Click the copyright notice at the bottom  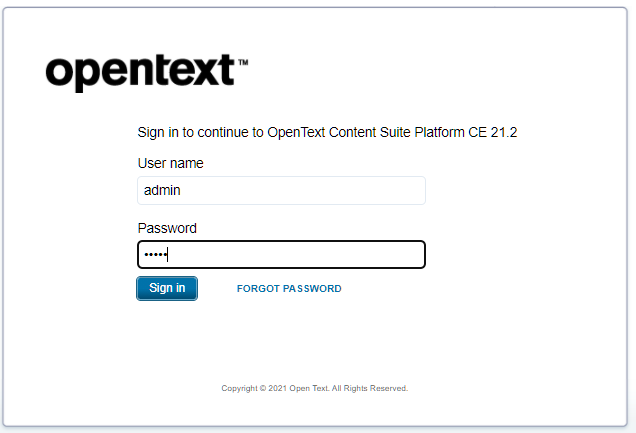click(315, 388)
